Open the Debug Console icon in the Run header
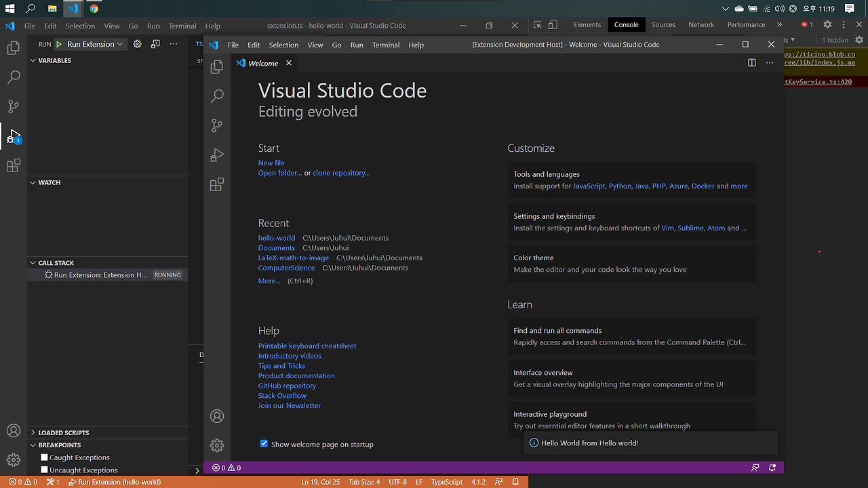 [x=155, y=44]
